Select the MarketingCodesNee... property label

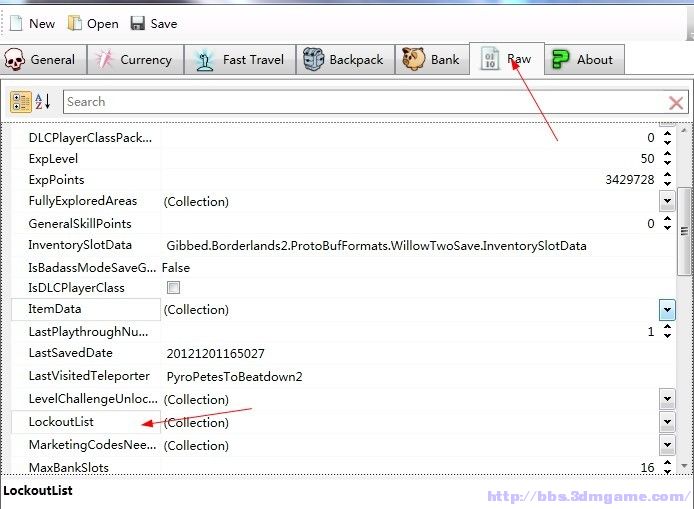point(92,445)
